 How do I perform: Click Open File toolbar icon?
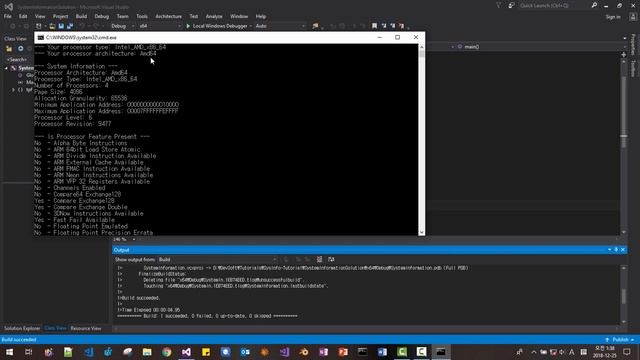52,26
